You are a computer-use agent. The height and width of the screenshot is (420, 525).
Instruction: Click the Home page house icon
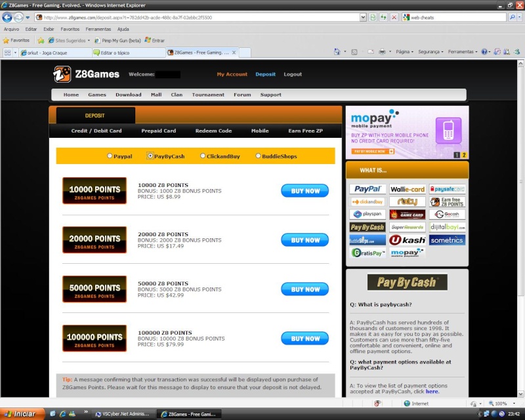tap(337, 52)
